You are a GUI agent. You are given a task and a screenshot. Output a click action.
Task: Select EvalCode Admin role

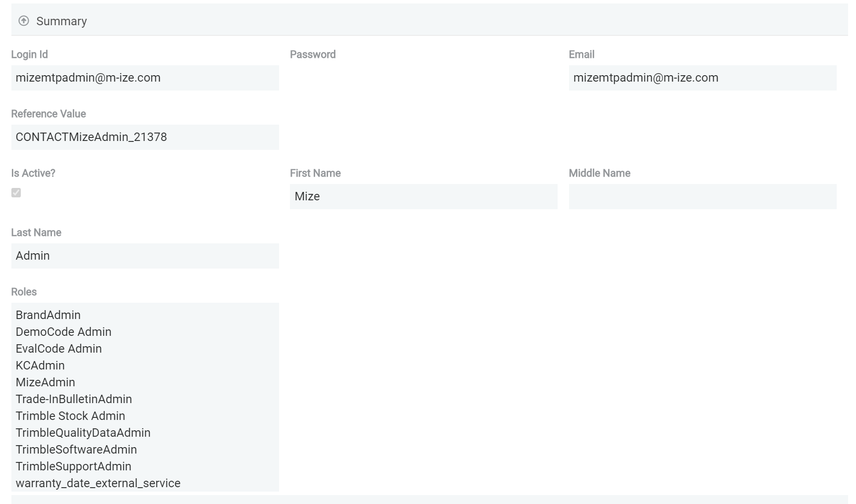pos(58,349)
